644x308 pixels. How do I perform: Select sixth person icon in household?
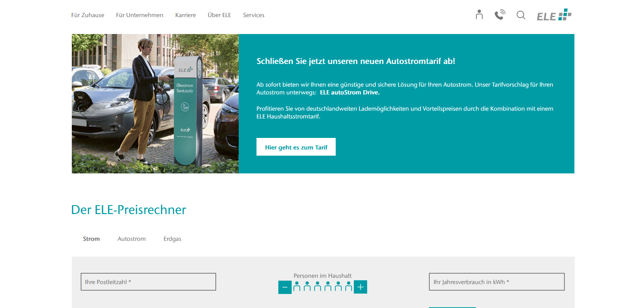(x=349, y=287)
